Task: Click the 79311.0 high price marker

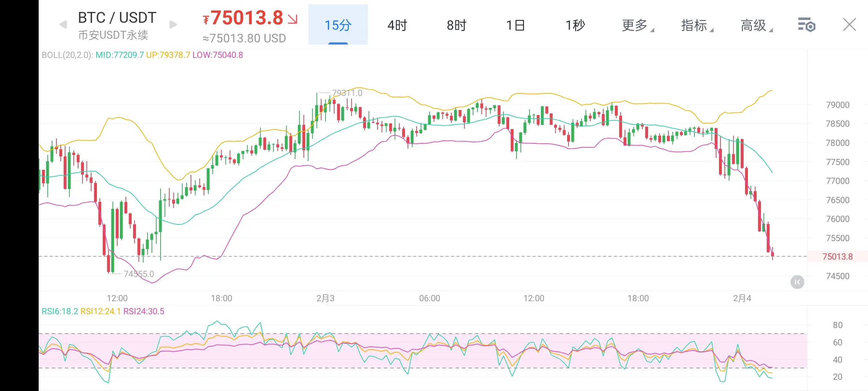Action: click(x=347, y=93)
